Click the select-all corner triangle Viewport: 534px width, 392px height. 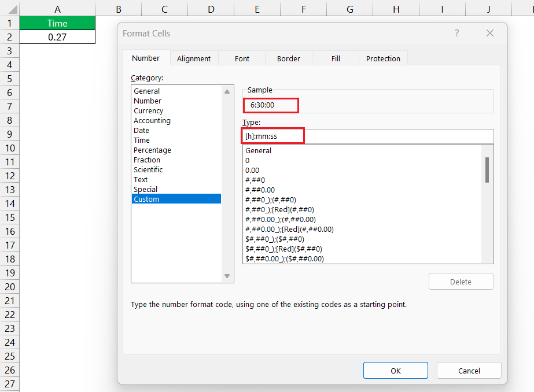(13, 9)
